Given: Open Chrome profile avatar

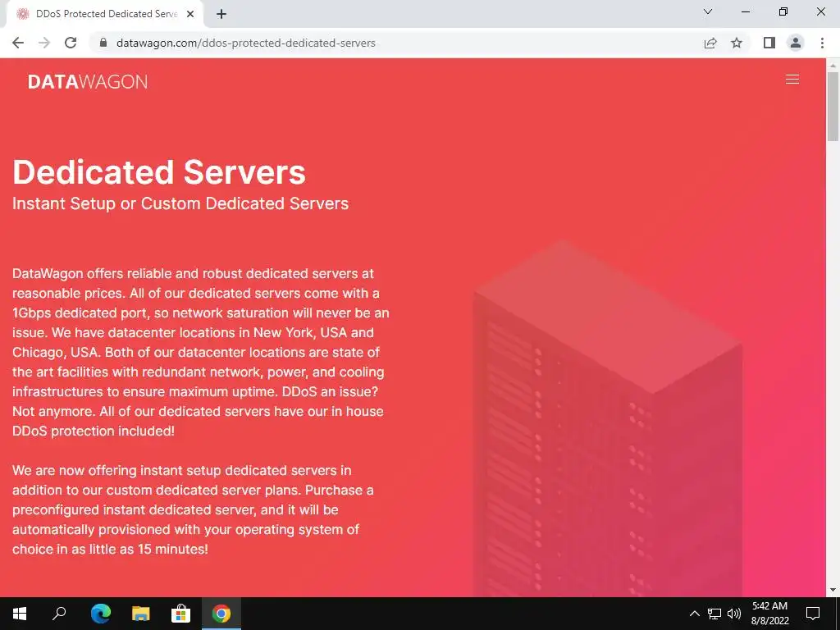Looking at the screenshot, I should tap(796, 43).
